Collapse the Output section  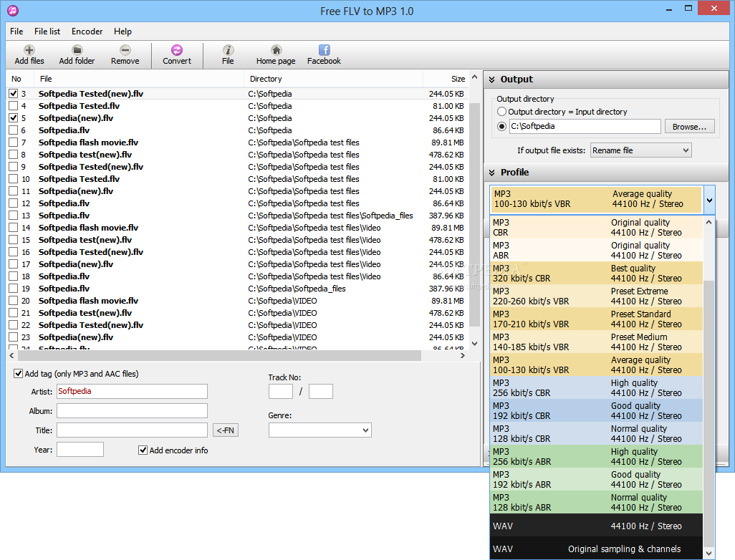pos(491,79)
